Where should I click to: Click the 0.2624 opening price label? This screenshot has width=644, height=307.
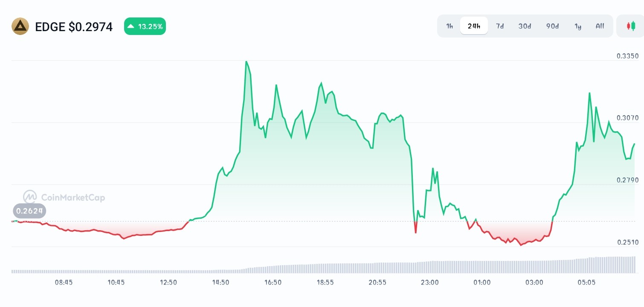click(29, 211)
